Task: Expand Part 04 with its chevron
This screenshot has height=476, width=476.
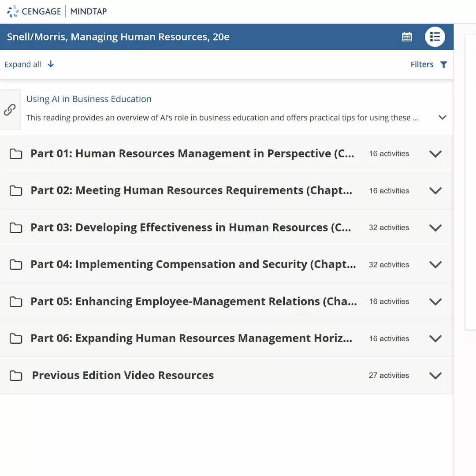Action: coord(435,265)
